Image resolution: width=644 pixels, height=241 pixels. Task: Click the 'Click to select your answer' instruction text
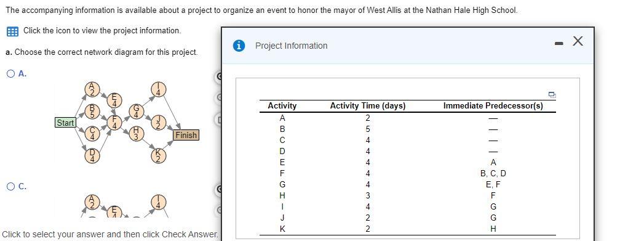pos(110,234)
